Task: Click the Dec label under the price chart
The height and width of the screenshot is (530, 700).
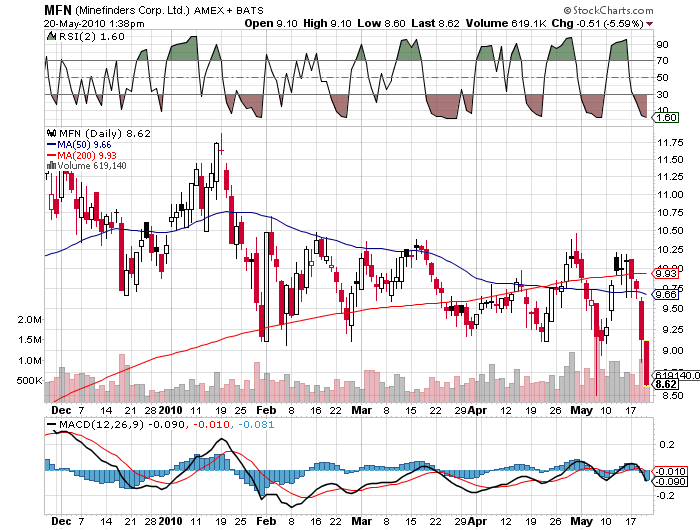Action: click(x=61, y=410)
